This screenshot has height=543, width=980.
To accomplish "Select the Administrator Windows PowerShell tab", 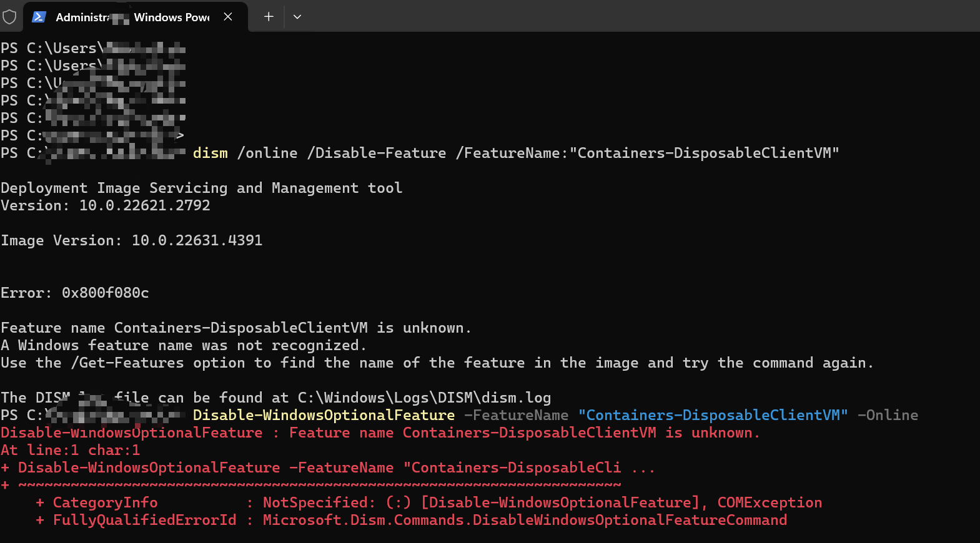I will [x=136, y=17].
